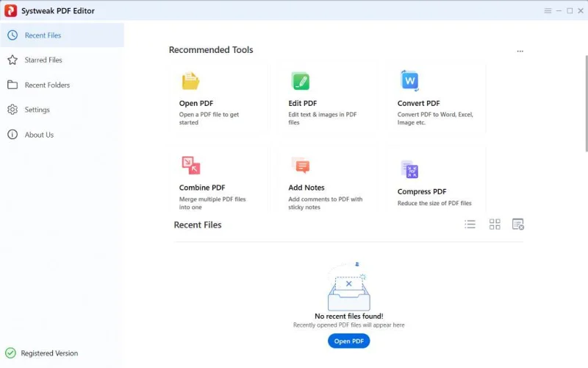Click the Add Notes sticky icon
The height and width of the screenshot is (368, 588).
coord(300,165)
